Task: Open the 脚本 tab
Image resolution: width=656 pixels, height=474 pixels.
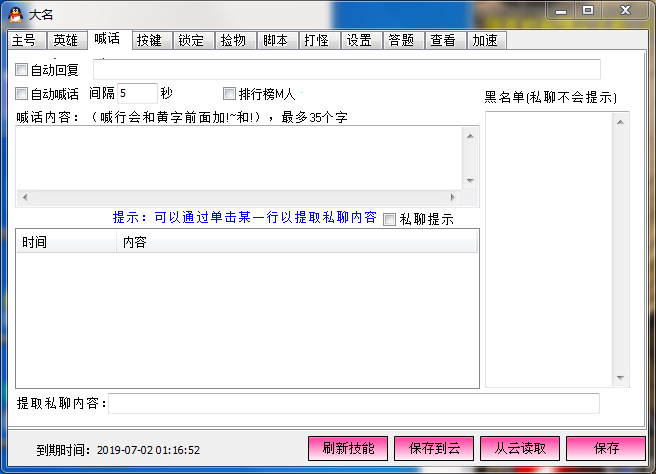Action: tap(277, 41)
